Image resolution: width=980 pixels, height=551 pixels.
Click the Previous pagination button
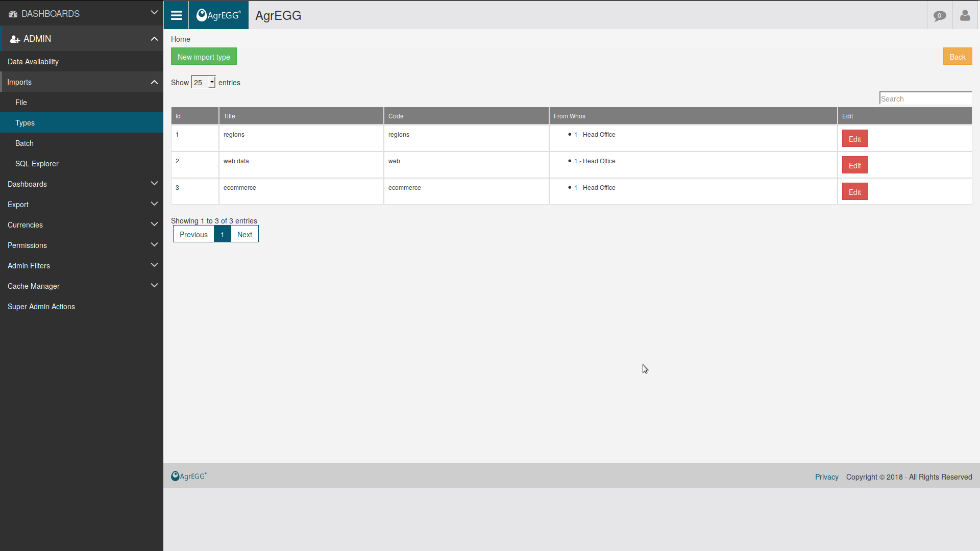tap(193, 234)
